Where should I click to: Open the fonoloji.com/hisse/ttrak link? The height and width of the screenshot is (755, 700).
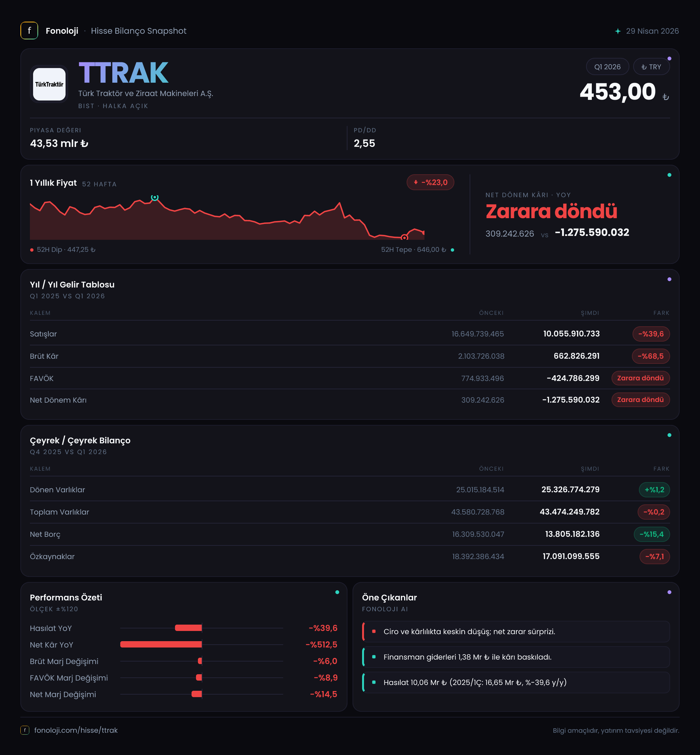[76, 730]
